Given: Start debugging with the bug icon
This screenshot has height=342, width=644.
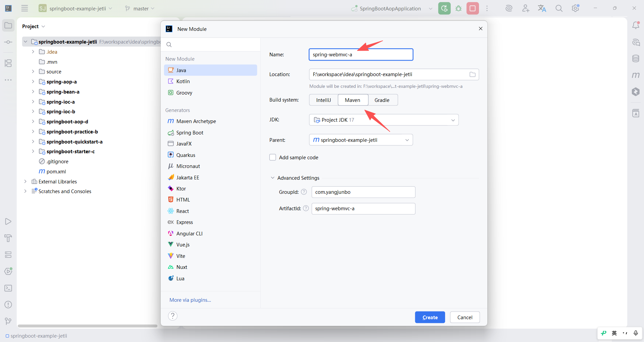Looking at the screenshot, I should click(459, 8).
